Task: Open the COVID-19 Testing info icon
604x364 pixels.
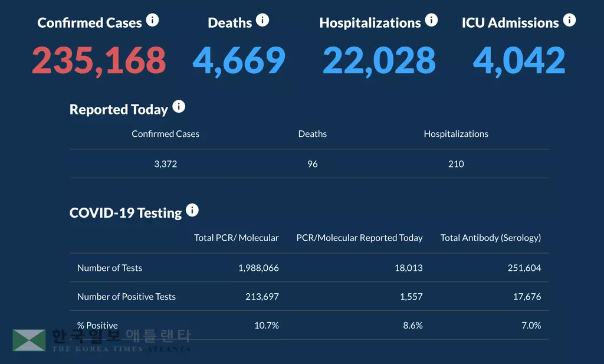Action: tap(192, 211)
